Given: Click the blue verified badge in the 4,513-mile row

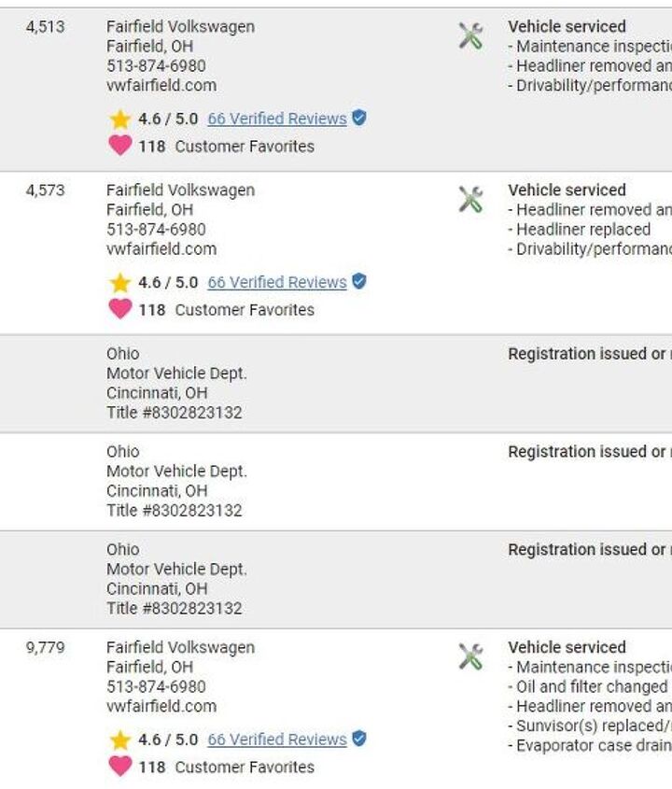Looking at the screenshot, I should [359, 119].
